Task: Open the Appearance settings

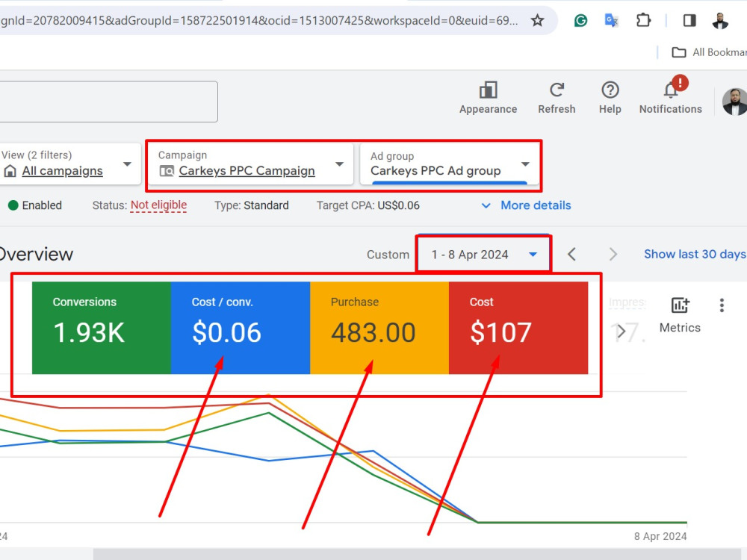Action: tap(488, 98)
